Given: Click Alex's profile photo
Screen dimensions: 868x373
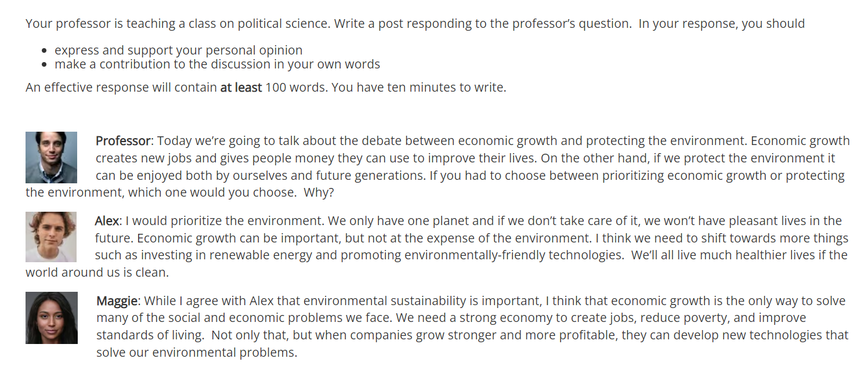Looking at the screenshot, I should 51,237.
